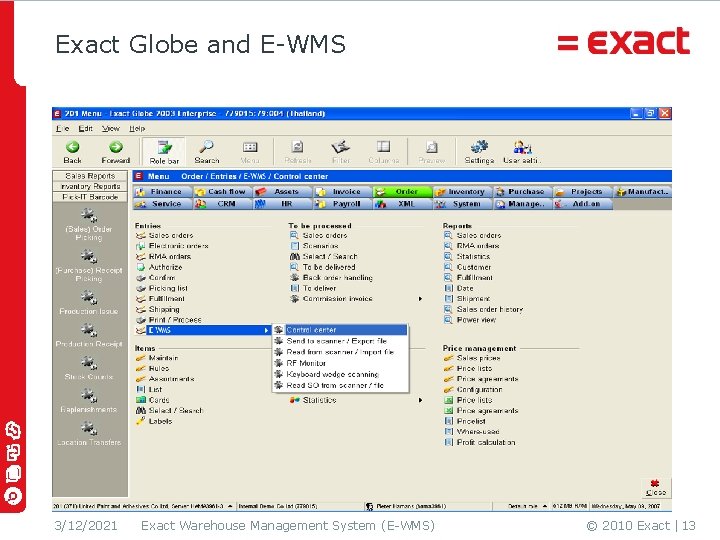Switch to the Finance module tab
Screen dimensions: 720x540
coord(163,191)
